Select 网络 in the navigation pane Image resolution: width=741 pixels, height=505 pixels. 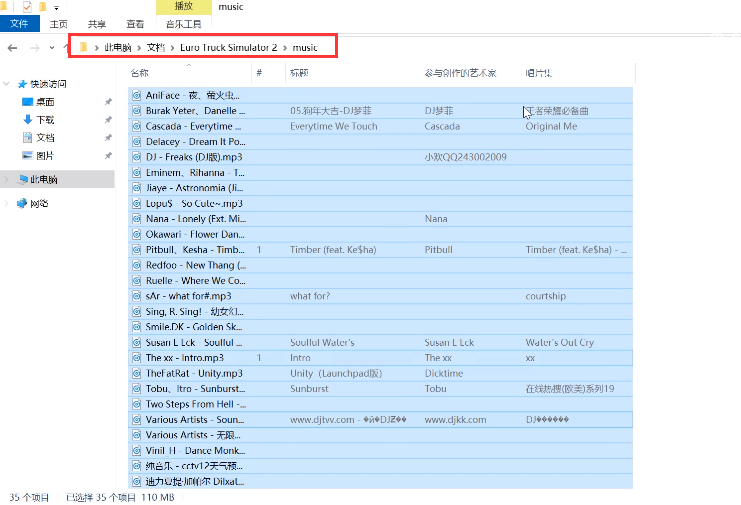(39, 203)
